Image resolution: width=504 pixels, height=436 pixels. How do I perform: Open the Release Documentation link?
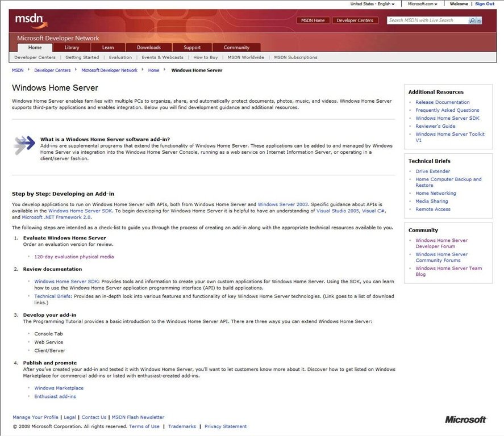click(x=442, y=102)
